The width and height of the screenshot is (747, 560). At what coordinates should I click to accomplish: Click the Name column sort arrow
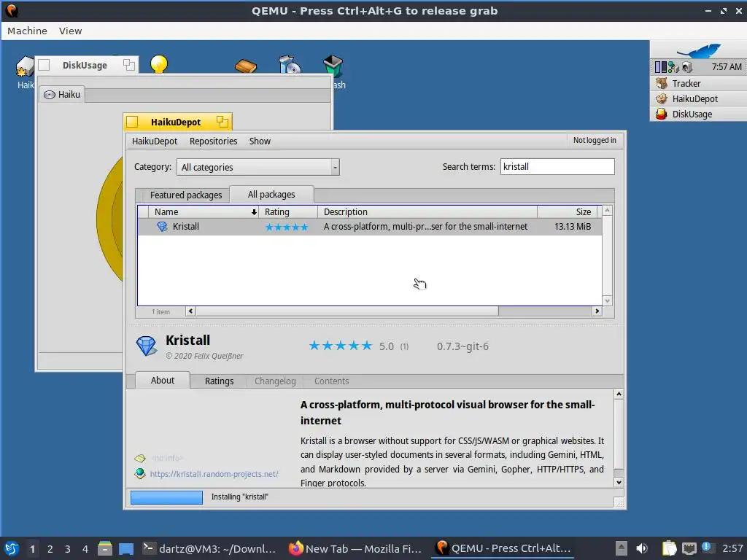point(254,212)
